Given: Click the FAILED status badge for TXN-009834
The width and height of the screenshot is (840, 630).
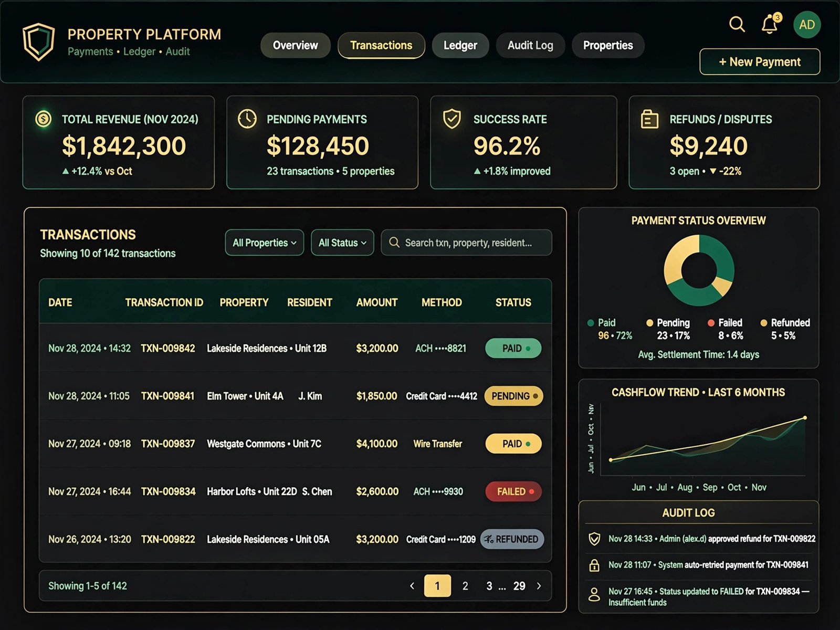Looking at the screenshot, I should [513, 492].
